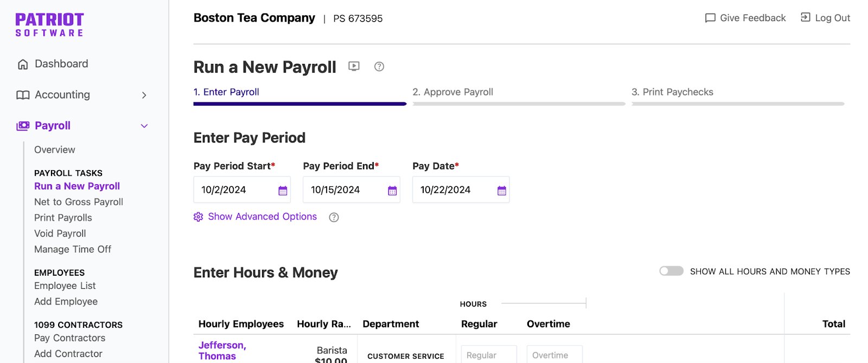Viewport: 868px width, 363px height.
Task: Click the Give Feedback speech bubble icon
Action: coord(710,18)
